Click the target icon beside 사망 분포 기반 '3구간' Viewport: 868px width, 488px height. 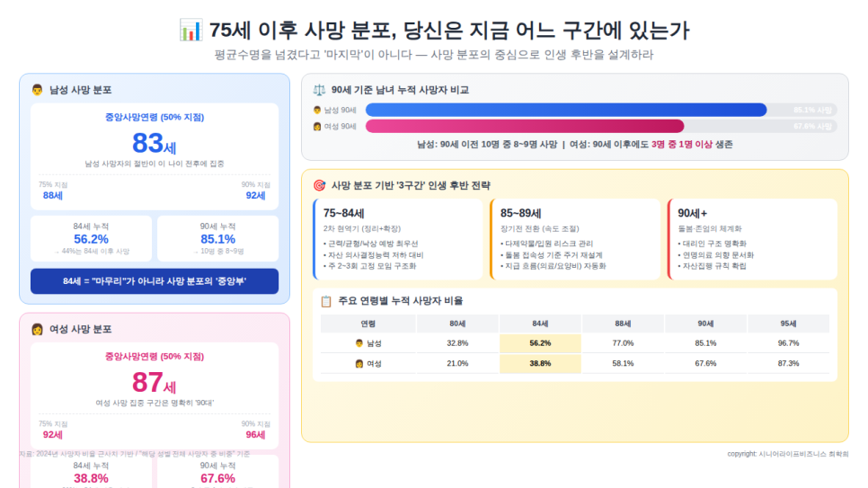[x=319, y=185]
